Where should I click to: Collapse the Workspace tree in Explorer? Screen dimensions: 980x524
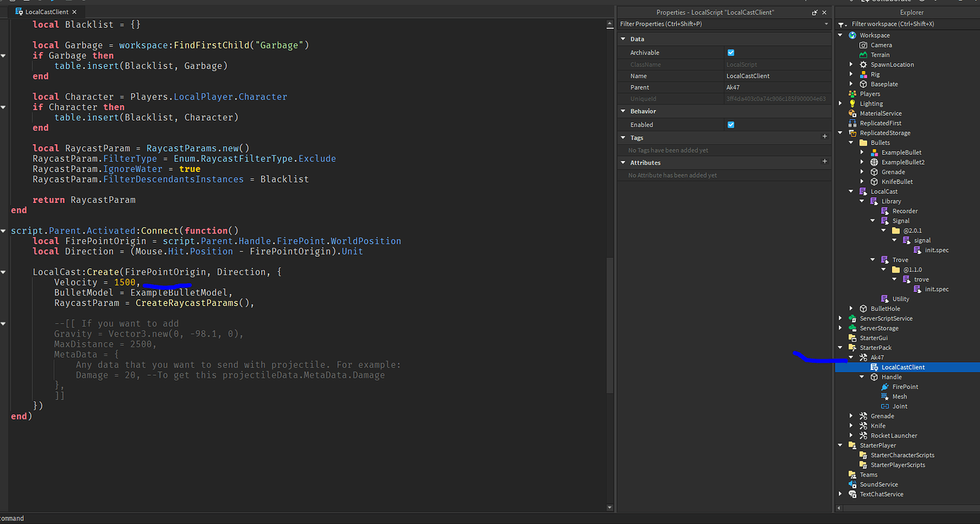click(840, 35)
